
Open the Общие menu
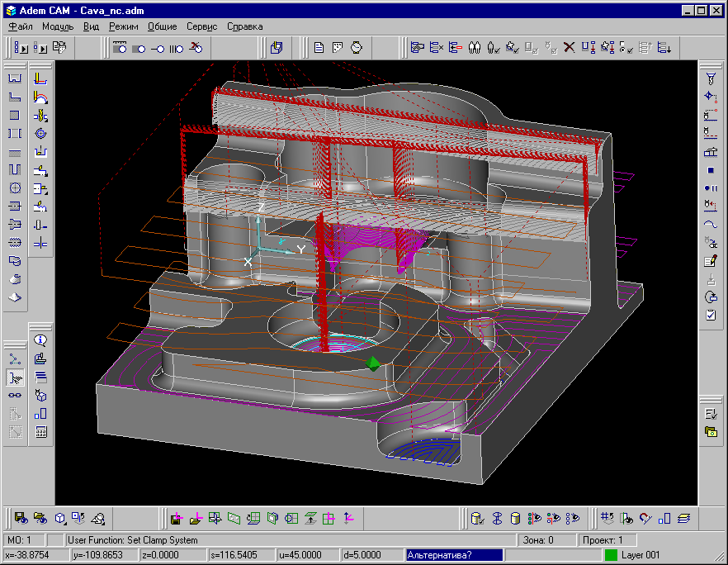pos(162,26)
